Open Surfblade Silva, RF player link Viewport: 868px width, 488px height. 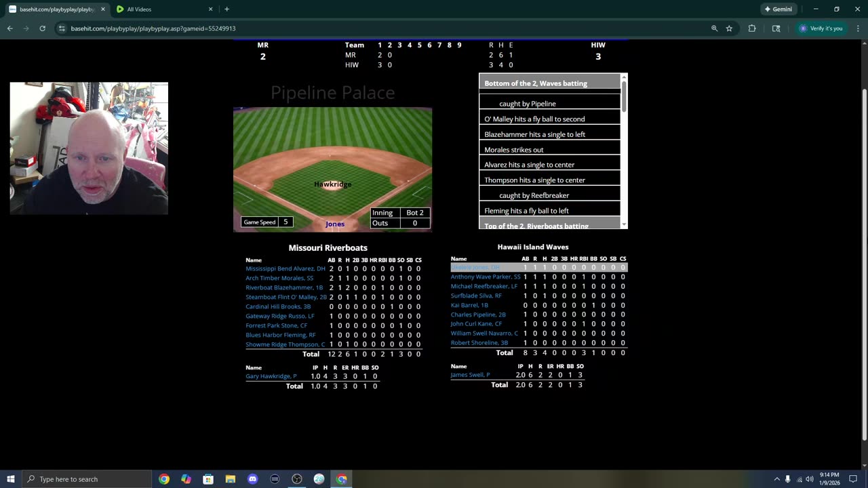coord(477,296)
